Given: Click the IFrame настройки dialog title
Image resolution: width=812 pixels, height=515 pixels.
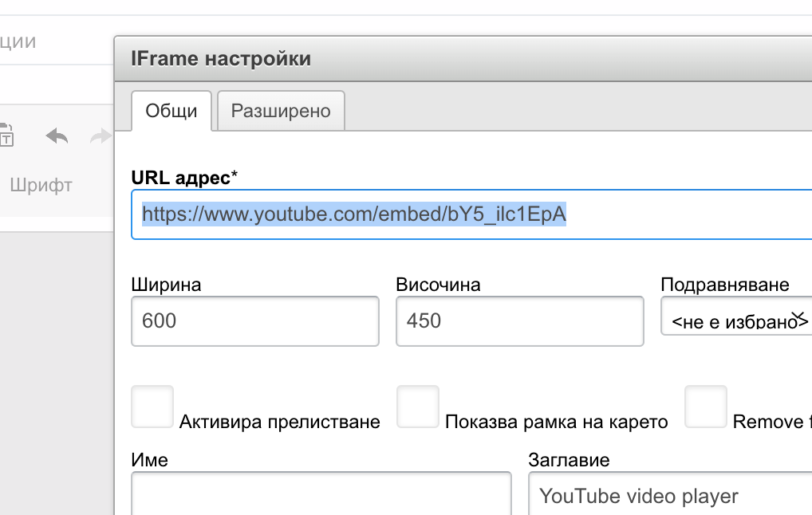Looking at the screenshot, I should click(221, 58).
